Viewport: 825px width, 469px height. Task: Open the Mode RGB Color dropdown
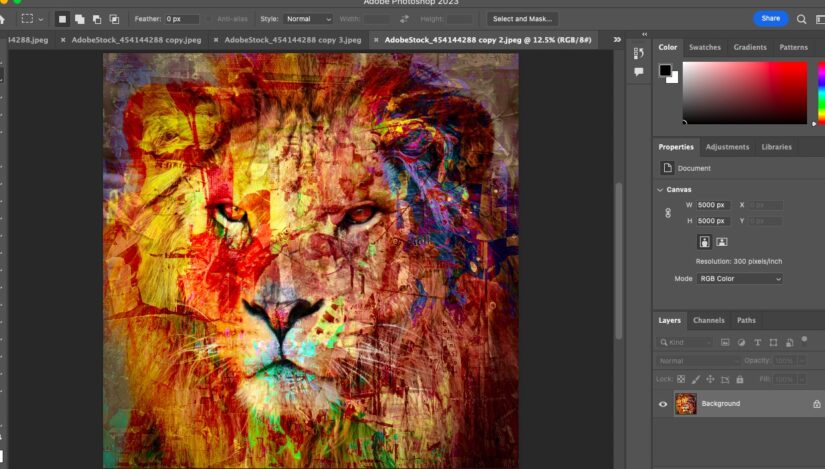pos(739,278)
